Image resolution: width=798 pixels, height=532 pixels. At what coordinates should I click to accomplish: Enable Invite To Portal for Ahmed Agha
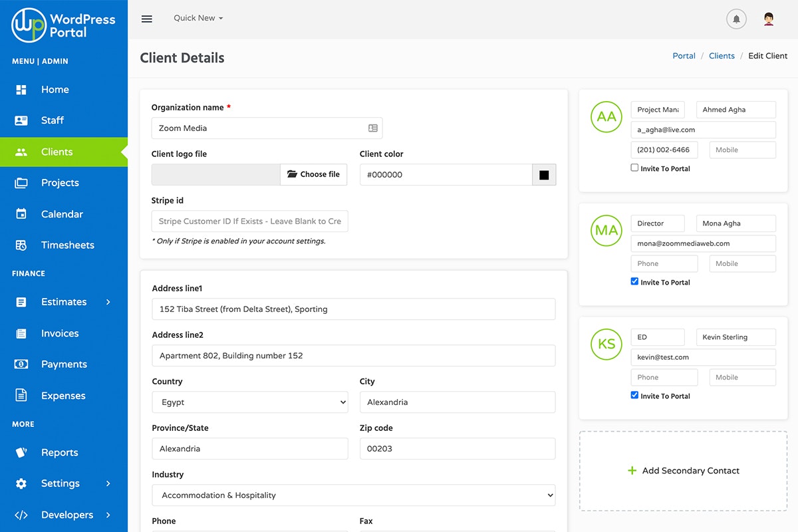[x=634, y=168]
